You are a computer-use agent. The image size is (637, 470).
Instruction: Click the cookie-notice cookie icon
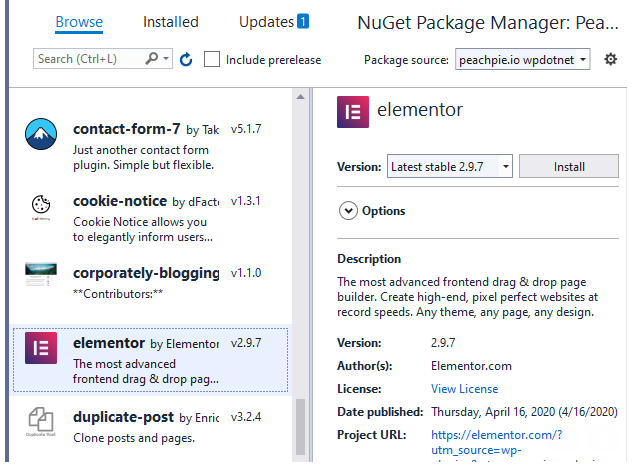(41, 206)
